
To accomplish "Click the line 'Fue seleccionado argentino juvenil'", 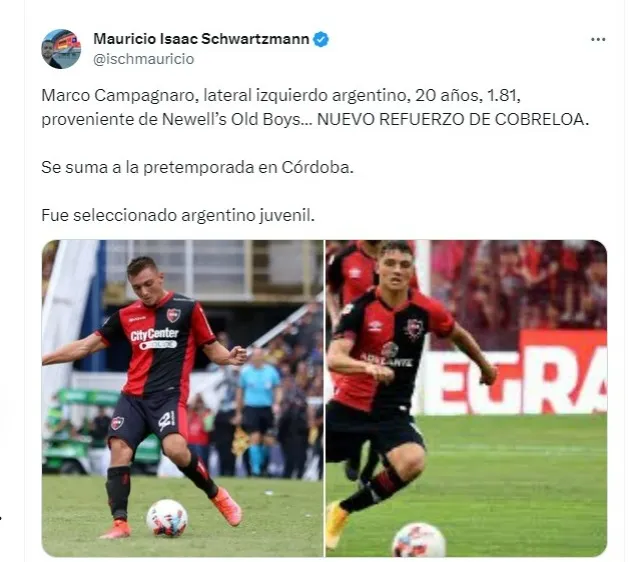I will click(x=178, y=215).
